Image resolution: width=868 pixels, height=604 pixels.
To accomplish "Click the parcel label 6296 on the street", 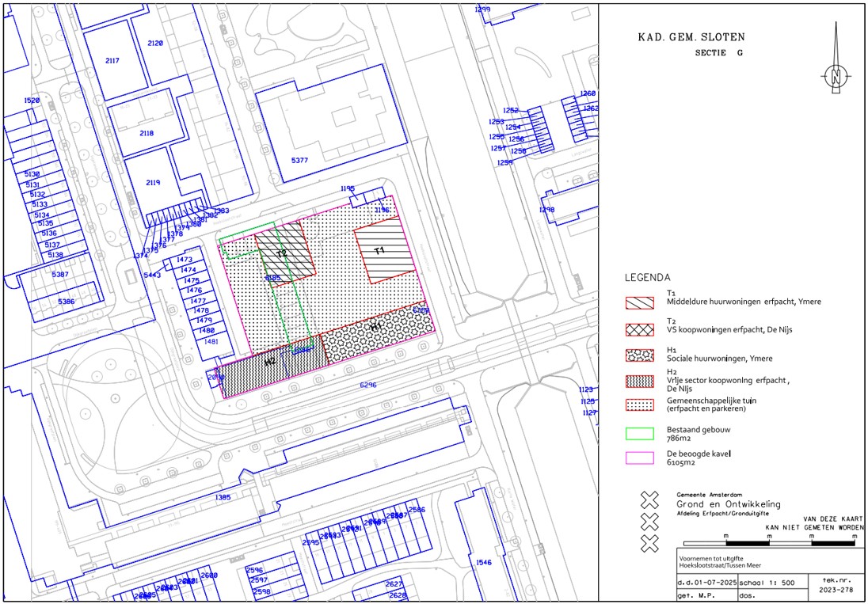I will tap(367, 386).
